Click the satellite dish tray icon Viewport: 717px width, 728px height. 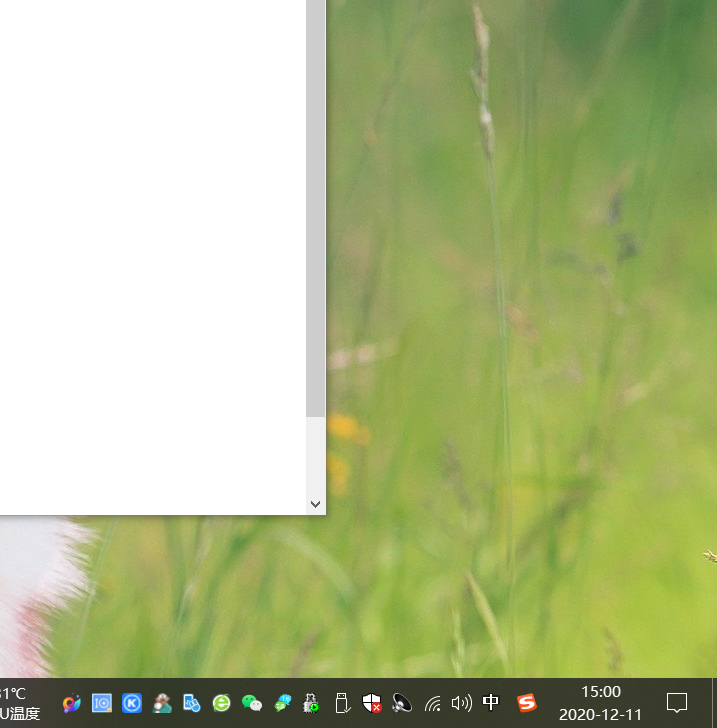pyautogui.click(x=402, y=703)
